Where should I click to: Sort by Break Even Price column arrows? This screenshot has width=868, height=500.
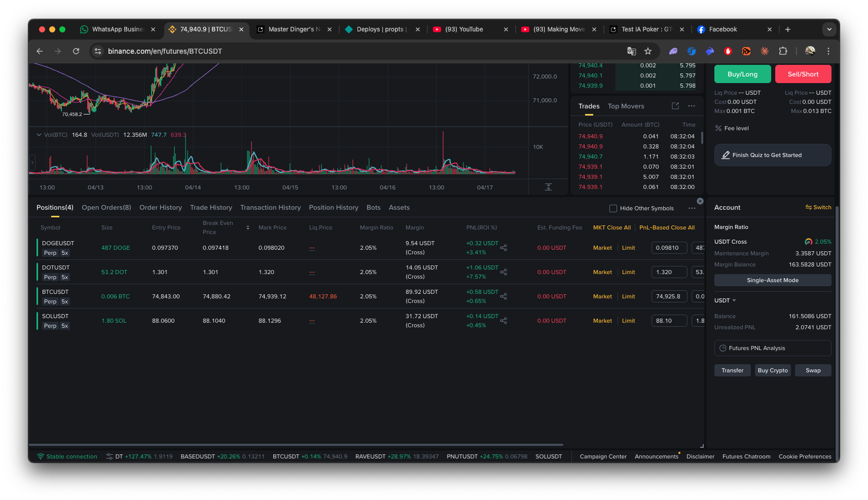[248, 227]
